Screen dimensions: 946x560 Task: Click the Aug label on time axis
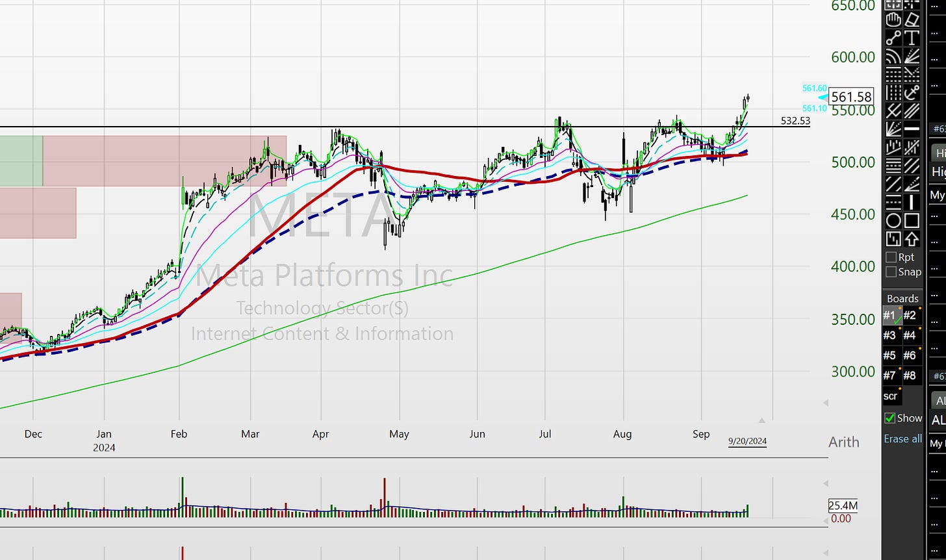(x=622, y=434)
